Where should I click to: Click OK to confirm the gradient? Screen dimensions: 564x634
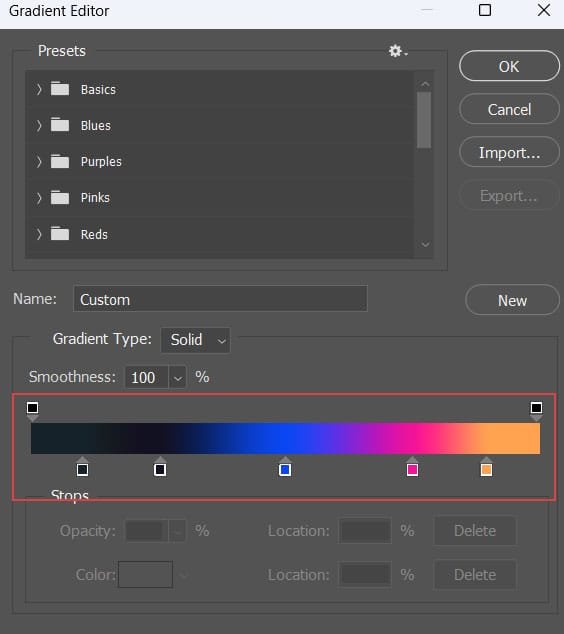[509, 66]
